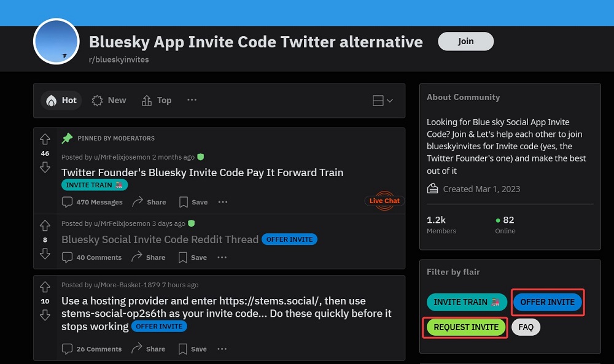The image size is (614, 364).
Task: Click the 7 hours ago timestamp
Action: coord(180,285)
